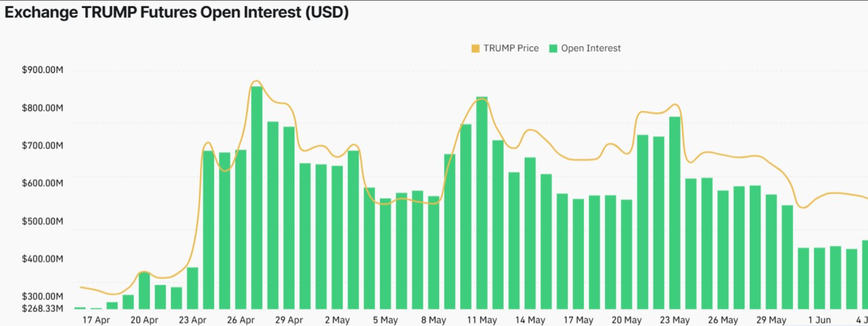The width and height of the screenshot is (868, 326).
Task: Select the 8 May date label
Action: 433,320
